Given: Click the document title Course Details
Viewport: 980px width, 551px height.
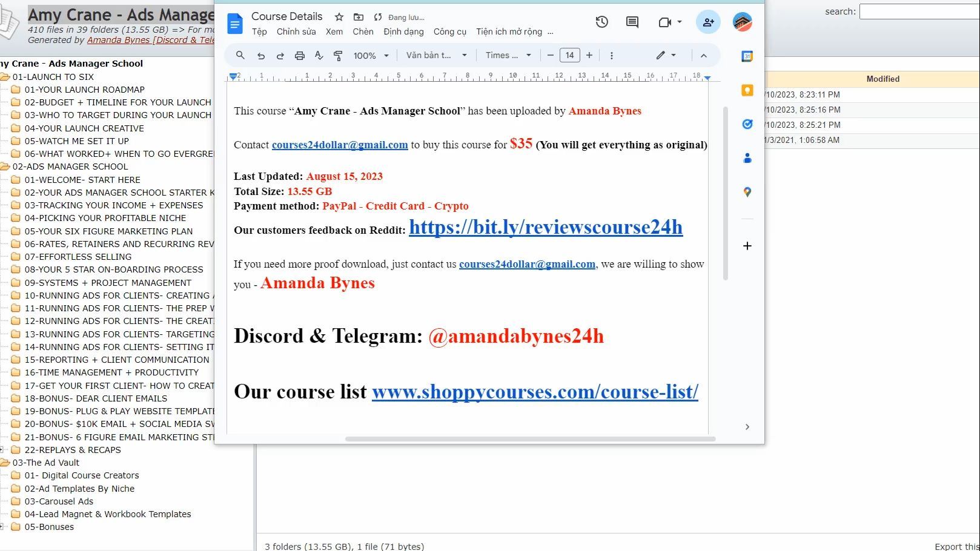Looking at the screenshot, I should click(x=286, y=16).
